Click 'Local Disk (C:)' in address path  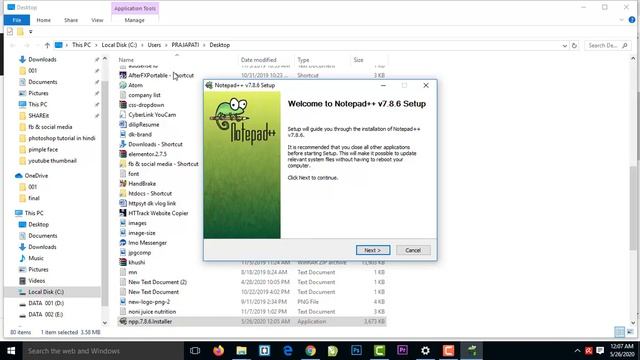(119, 45)
